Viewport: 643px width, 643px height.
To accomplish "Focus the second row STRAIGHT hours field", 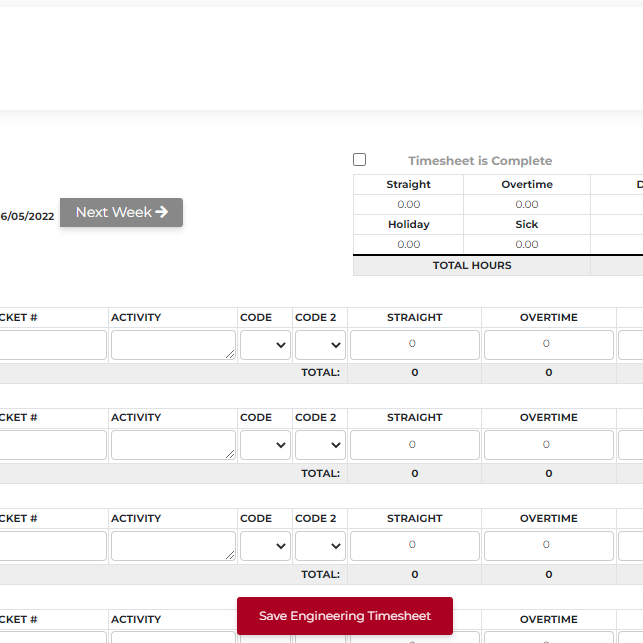I will coord(414,445).
